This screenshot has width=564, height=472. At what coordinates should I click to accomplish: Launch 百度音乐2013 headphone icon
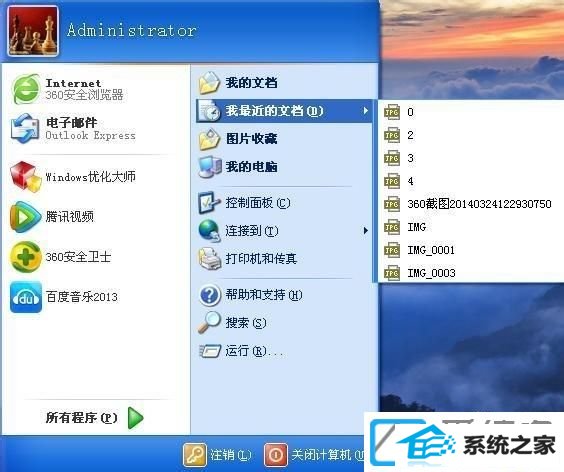pos(26,297)
